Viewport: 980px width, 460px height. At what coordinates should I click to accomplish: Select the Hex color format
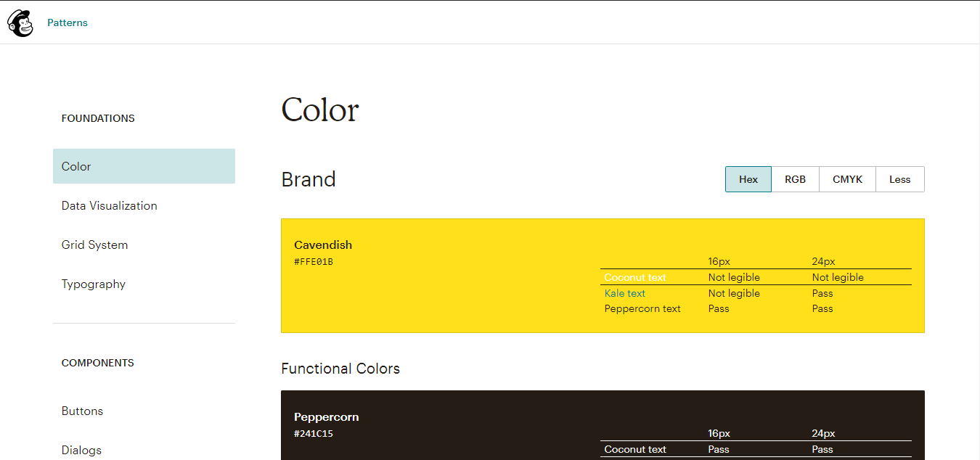[748, 178]
